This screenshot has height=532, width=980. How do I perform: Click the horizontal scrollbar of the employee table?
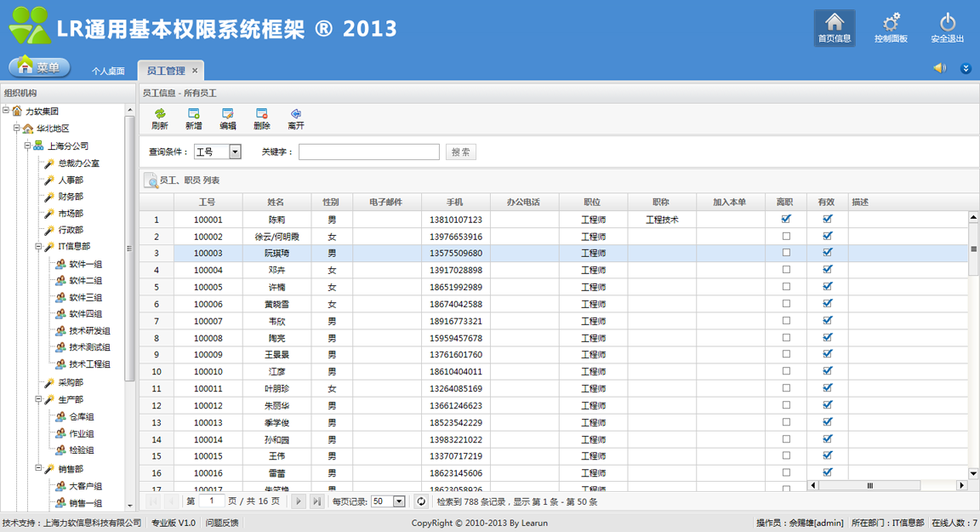click(869, 485)
